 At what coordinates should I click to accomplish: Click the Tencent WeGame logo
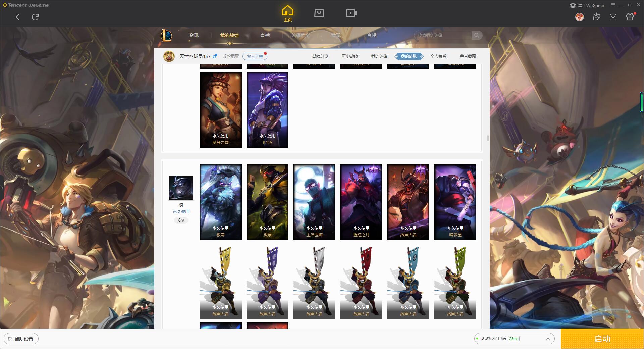point(26,5)
